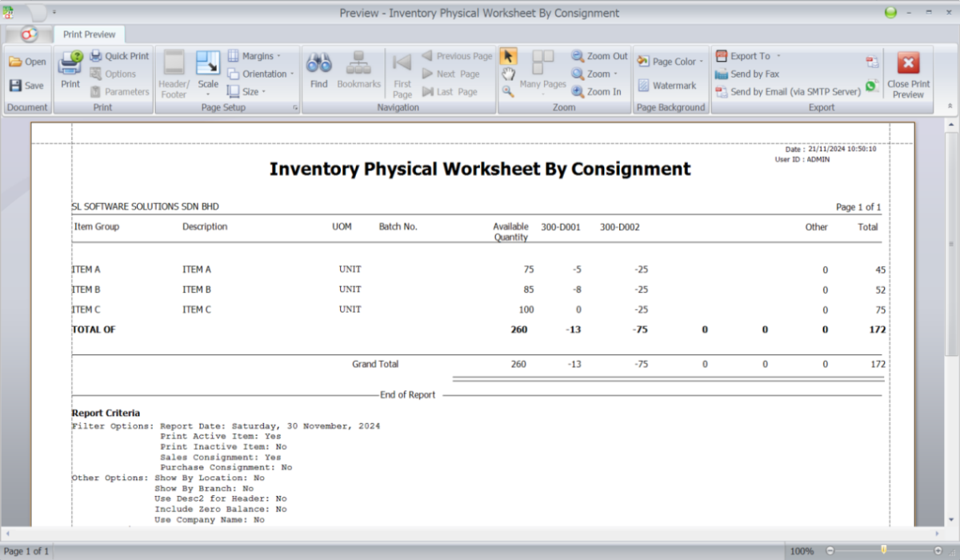Click the ITEM A total value 45
Viewport: 960px width, 560px height.
click(x=881, y=270)
